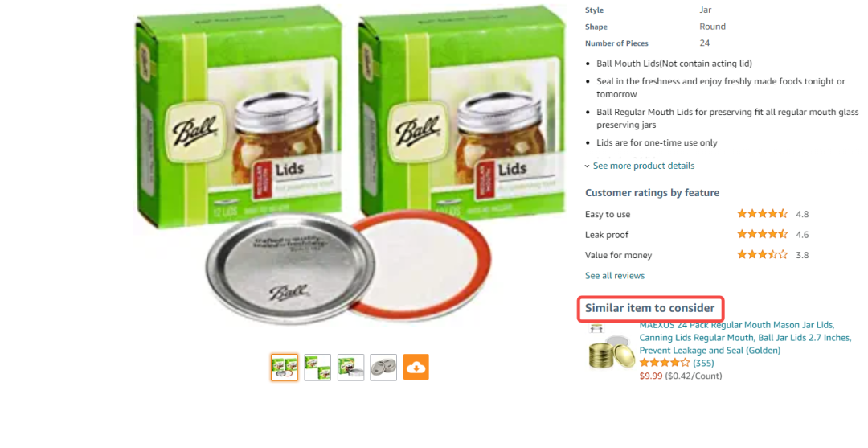Image resolution: width=868 pixels, height=448 pixels.
Task: Click the Easy to use star rating
Action: (x=762, y=214)
